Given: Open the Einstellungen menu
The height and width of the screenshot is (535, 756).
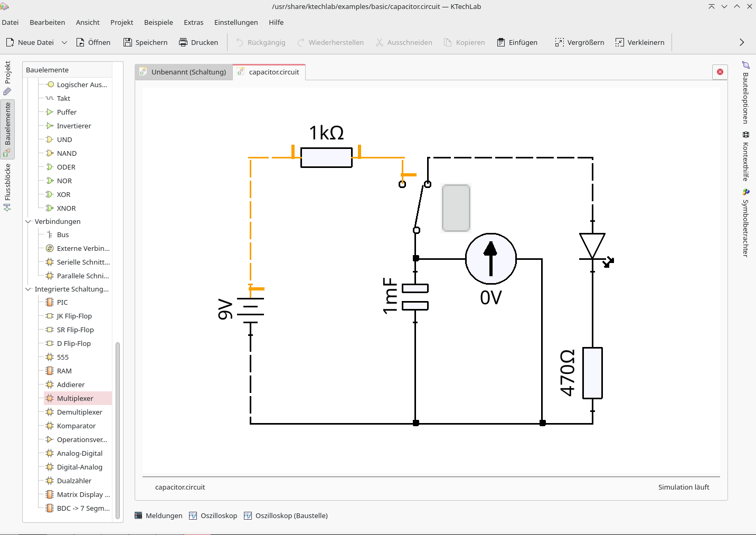Looking at the screenshot, I should point(236,22).
